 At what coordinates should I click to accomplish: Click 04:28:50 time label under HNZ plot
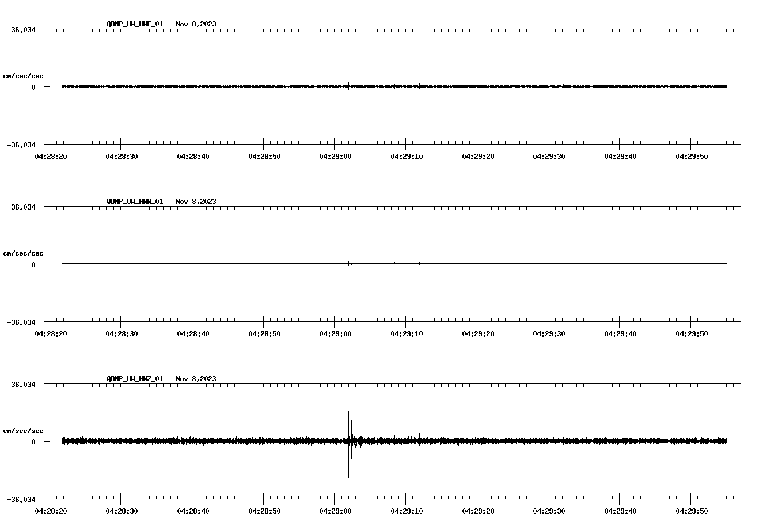click(x=264, y=511)
